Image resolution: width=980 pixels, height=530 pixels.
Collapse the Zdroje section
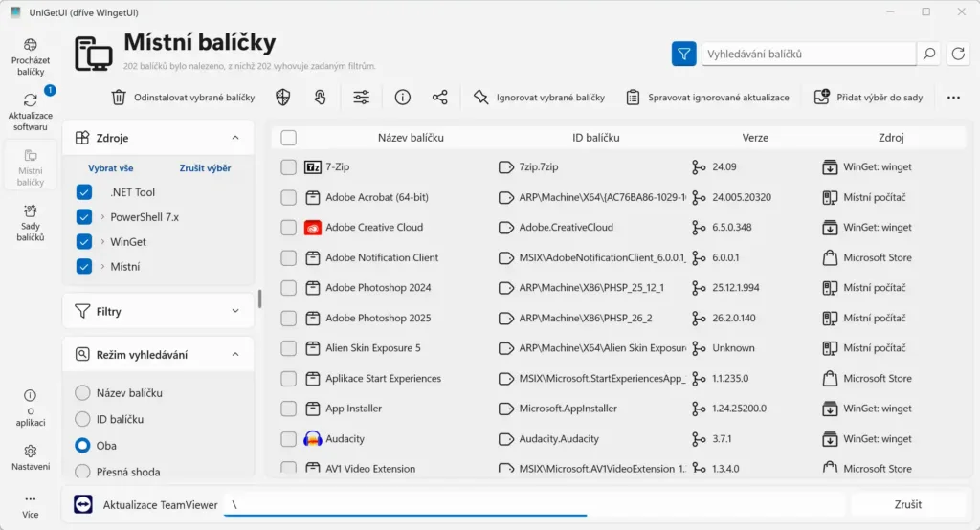tap(235, 138)
